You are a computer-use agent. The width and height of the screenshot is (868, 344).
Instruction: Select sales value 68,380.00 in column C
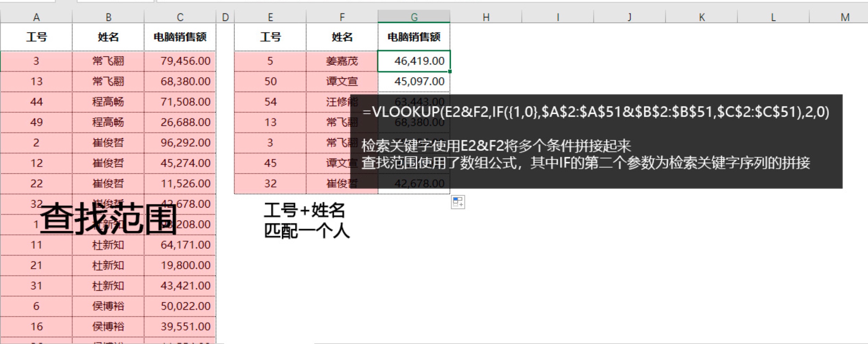[180, 82]
